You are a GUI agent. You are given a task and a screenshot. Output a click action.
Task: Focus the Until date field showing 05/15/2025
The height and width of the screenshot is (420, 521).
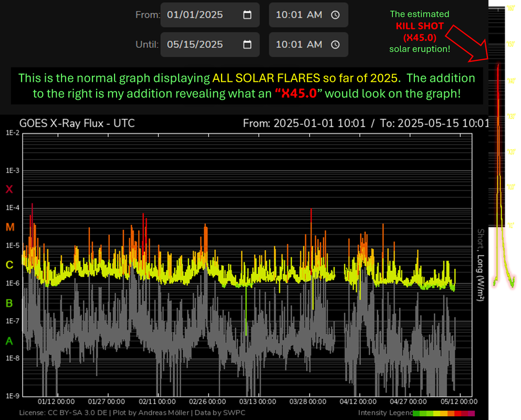(210, 45)
